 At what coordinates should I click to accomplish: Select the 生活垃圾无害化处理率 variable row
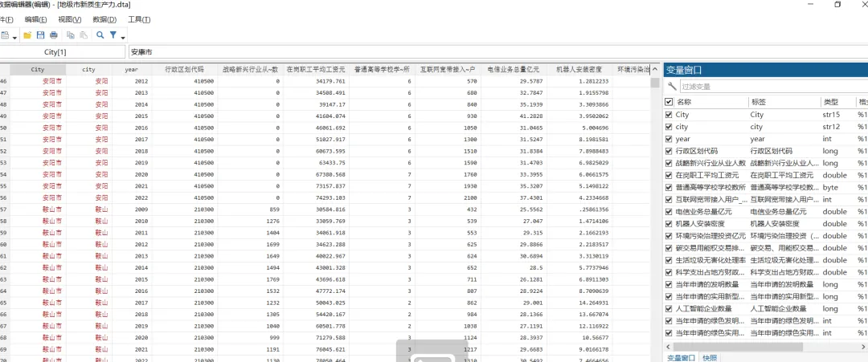766,260
